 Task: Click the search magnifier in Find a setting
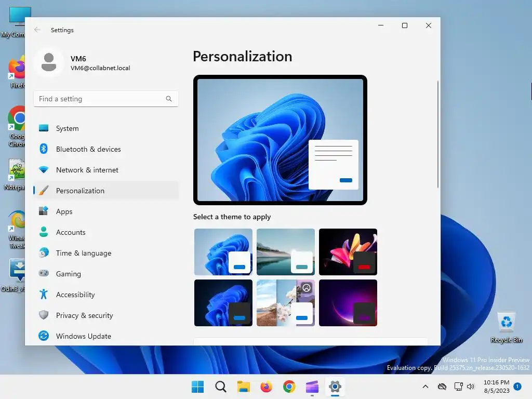tap(169, 99)
